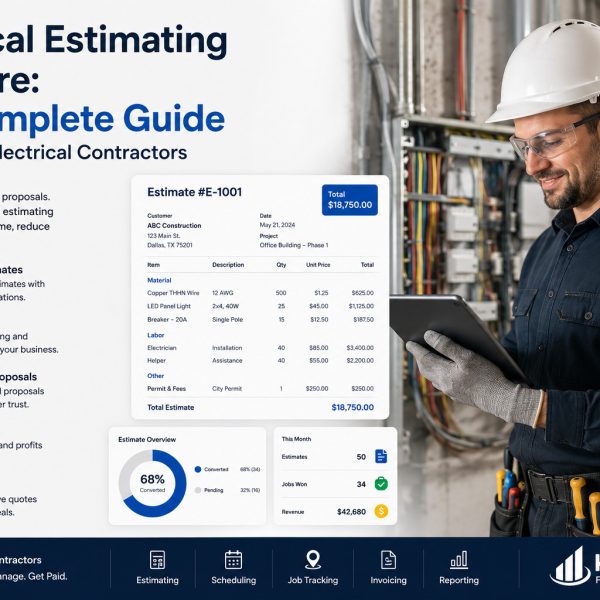Click the Copper THHN Wire item
This screenshot has height=600, width=600.
click(173, 293)
